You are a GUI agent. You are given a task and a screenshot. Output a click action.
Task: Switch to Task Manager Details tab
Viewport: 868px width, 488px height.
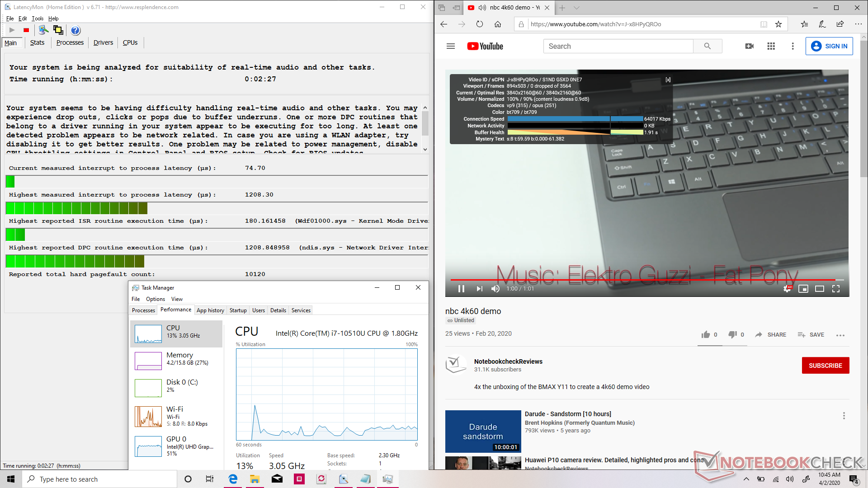click(x=278, y=310)
